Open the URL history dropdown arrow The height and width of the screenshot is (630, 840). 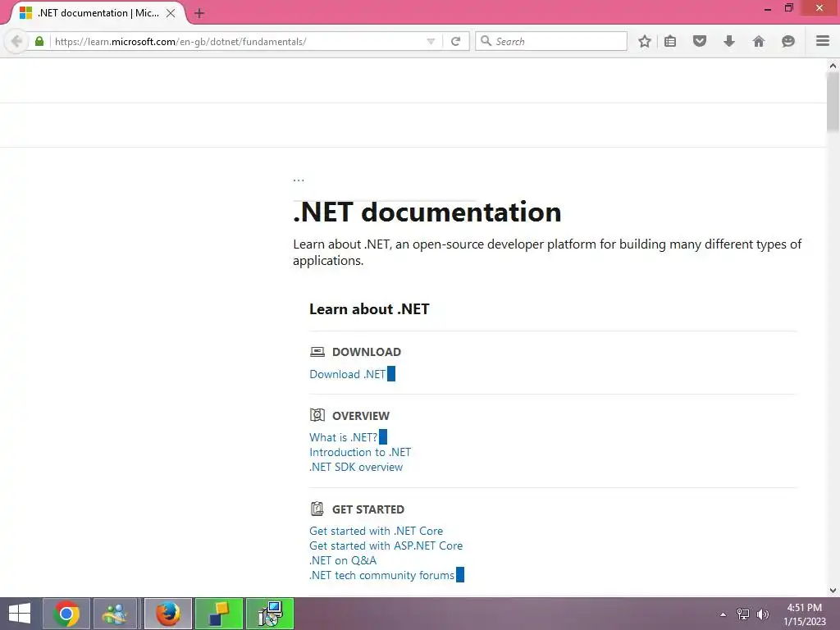coord(431,41)
